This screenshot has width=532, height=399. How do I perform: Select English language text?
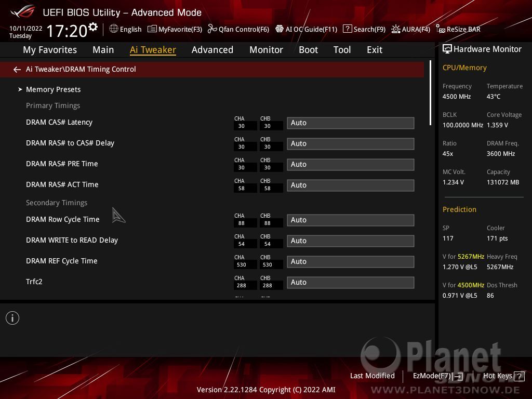pos(130,29)
